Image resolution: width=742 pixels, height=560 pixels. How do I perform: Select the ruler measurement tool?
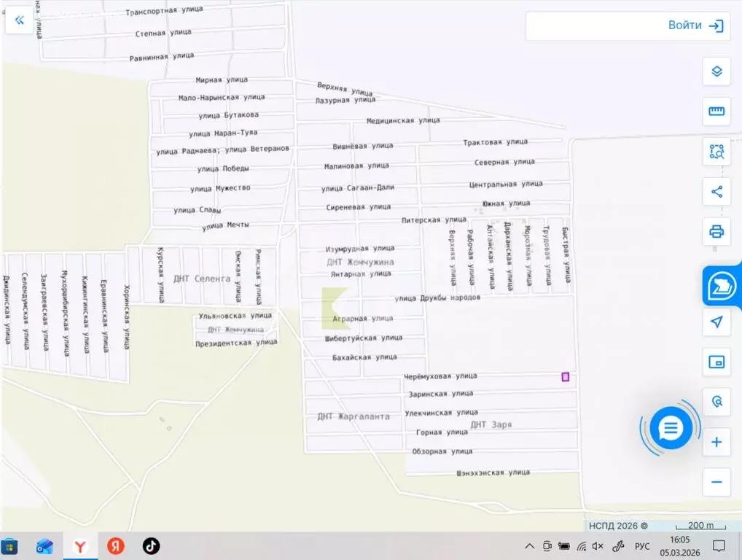(x=716, y=112)
